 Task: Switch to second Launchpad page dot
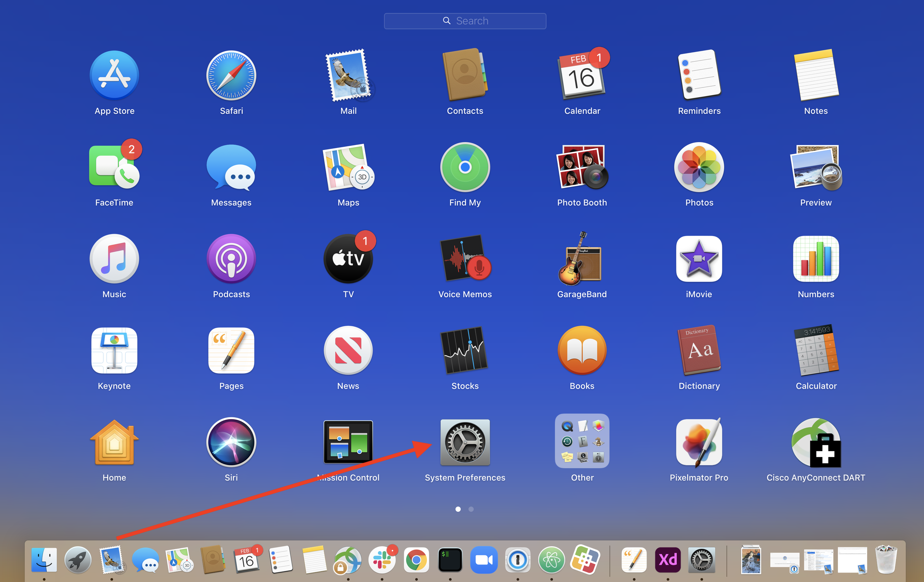[471, 509]
